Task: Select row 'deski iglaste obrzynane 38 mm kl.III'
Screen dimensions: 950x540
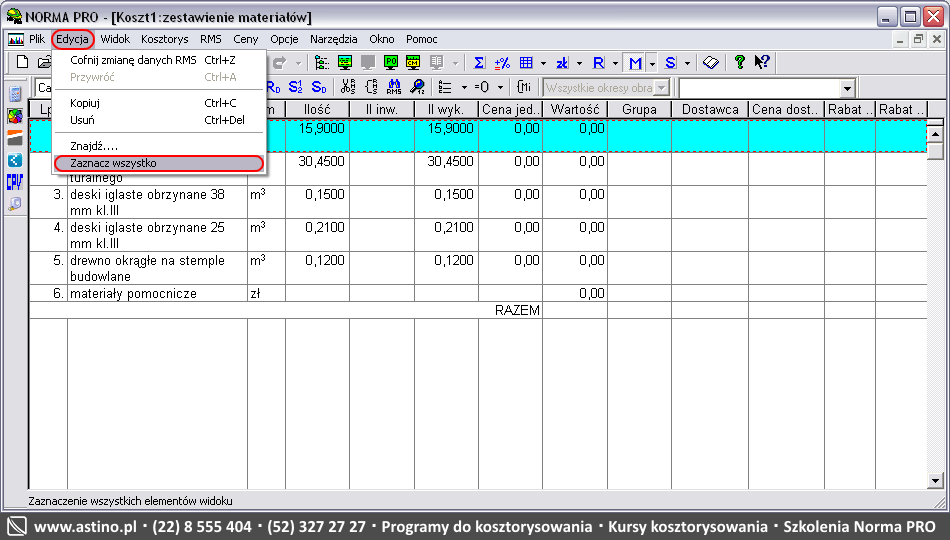Action: (x=478, y=202)
